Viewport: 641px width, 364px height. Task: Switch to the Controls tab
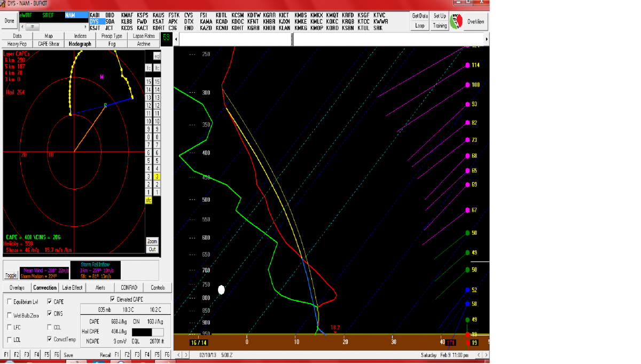point(158,288)
